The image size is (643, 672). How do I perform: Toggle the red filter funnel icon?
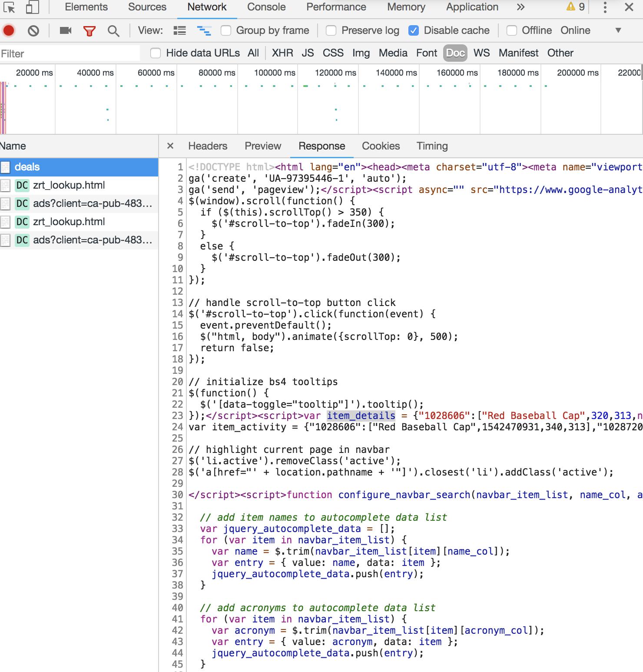(89, 31)
